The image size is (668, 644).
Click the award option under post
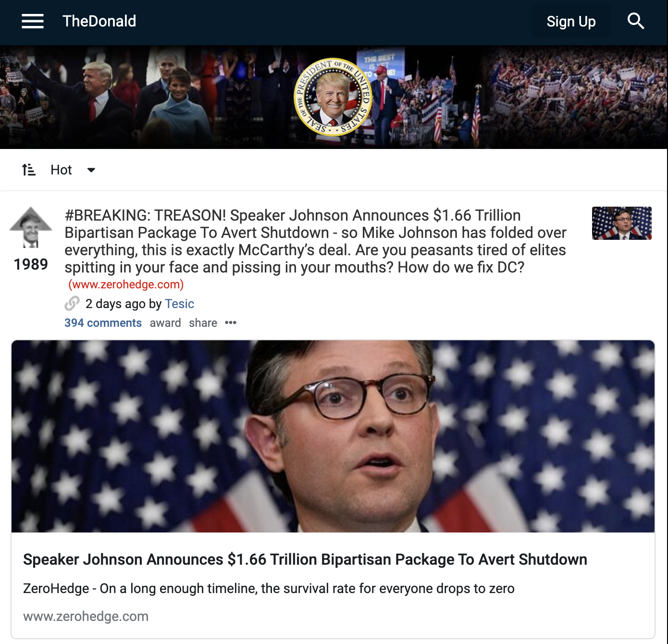(165, 323)
